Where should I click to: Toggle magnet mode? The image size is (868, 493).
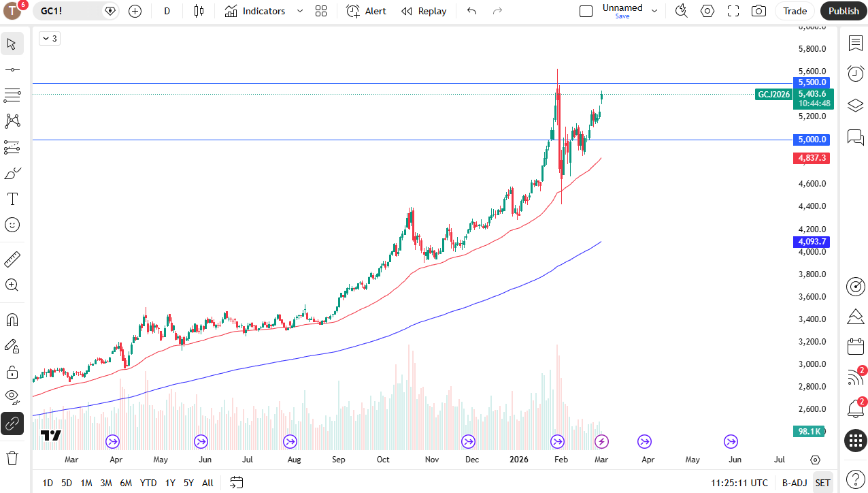click(12, 320)
